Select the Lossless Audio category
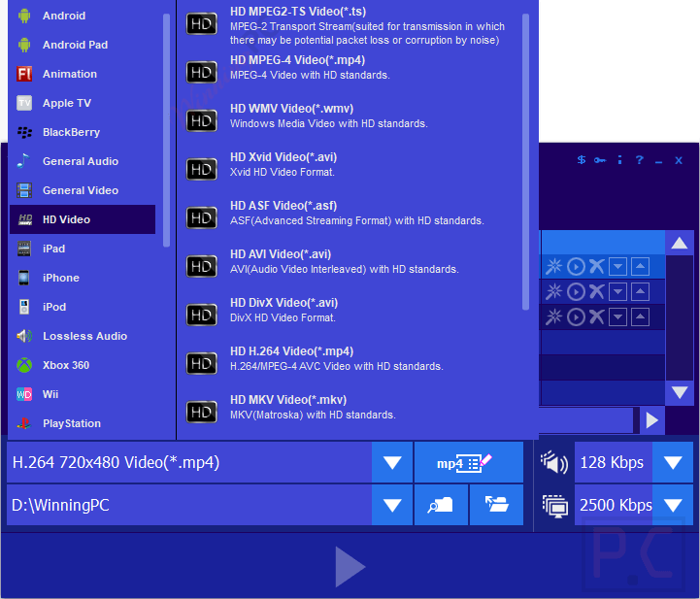This screenshot has height=599, width=700. [83, 336]
